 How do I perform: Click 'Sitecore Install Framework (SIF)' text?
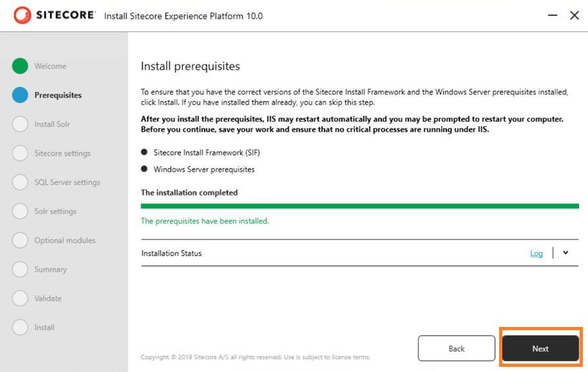tap(207, 153)
